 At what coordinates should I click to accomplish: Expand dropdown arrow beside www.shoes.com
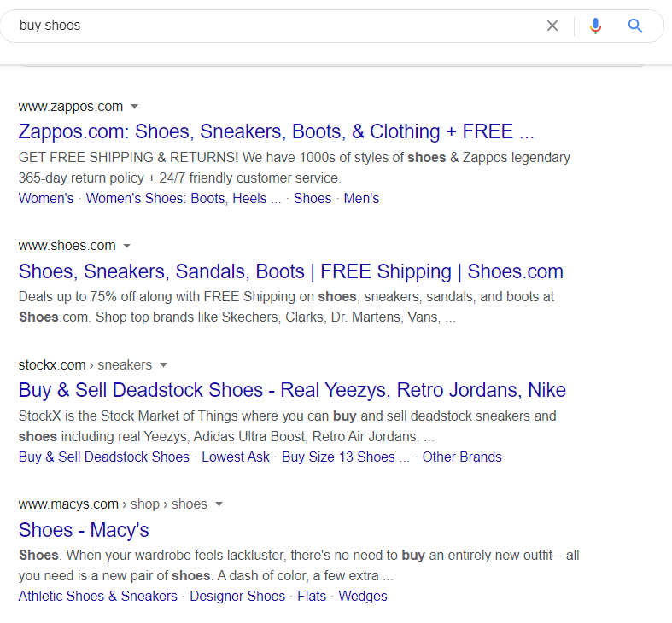pyautogui.click(x=127, y=246)
